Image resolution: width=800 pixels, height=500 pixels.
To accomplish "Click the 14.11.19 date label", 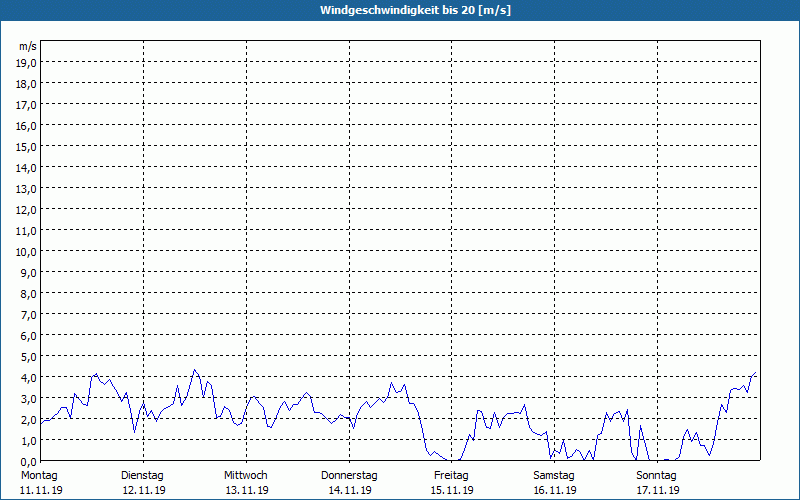I will tap(349, 490).
